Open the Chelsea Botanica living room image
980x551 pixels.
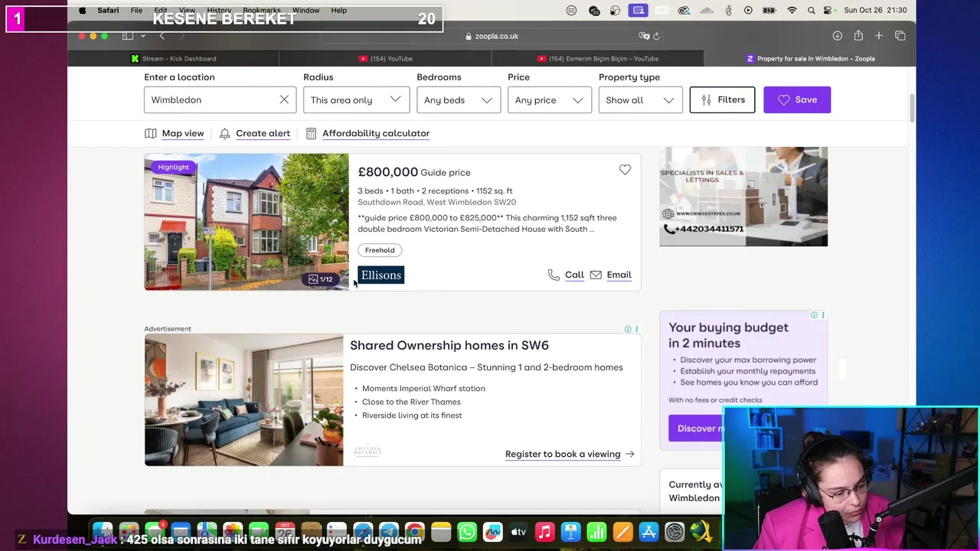coord(243,399)
